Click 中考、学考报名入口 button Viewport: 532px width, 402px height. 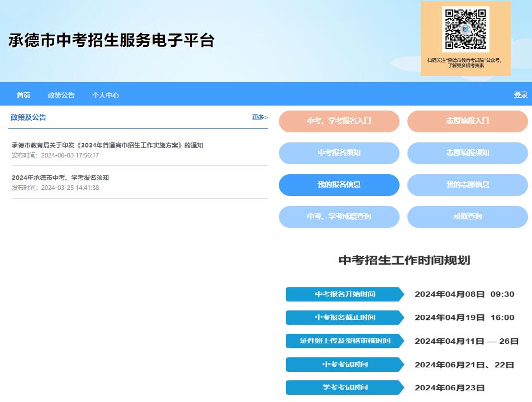coord(339,121)
